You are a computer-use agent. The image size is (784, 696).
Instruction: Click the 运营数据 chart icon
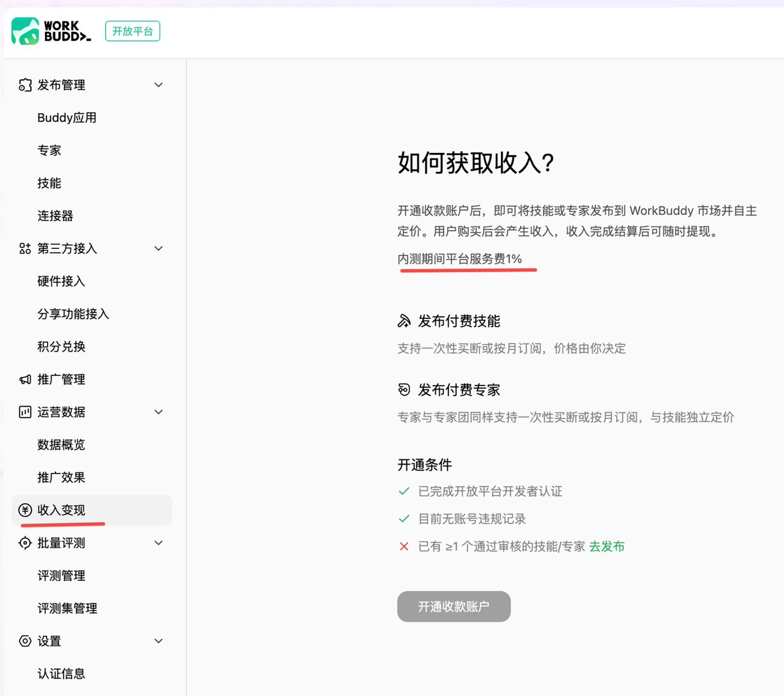(25, 412)
